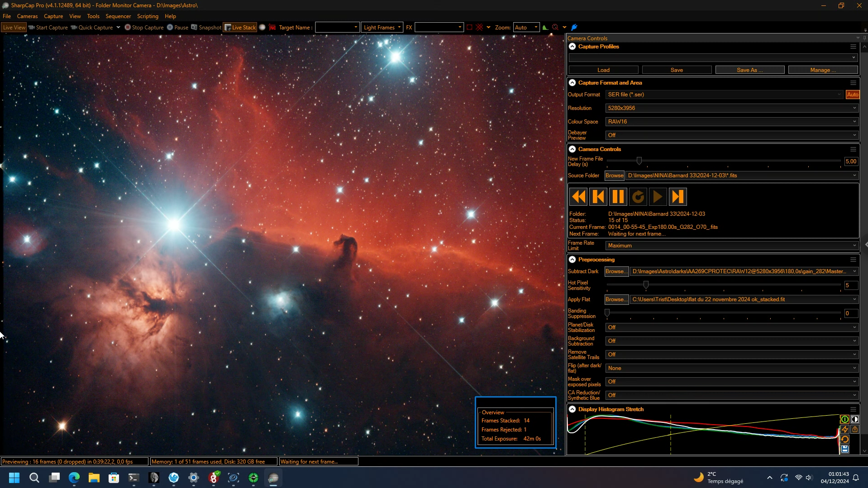Toggle the black and white contrast icon
The width and height of the screenshot is (868, 488).
tap(855, 419)
